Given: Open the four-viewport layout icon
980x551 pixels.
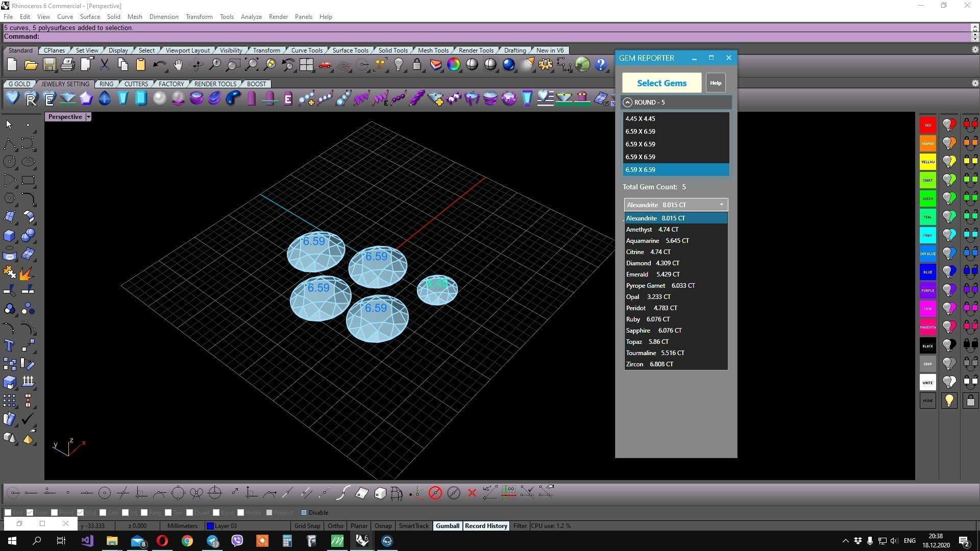Looking at the screenshot, I should coord(306,65).
